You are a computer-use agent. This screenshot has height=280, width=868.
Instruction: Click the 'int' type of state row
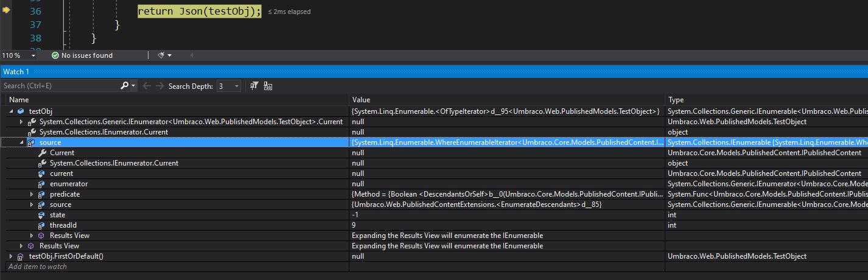672,215
